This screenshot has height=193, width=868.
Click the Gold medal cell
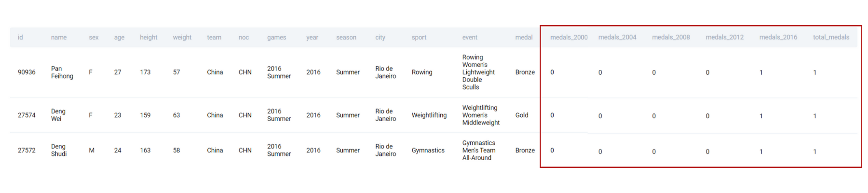point(522,115)
